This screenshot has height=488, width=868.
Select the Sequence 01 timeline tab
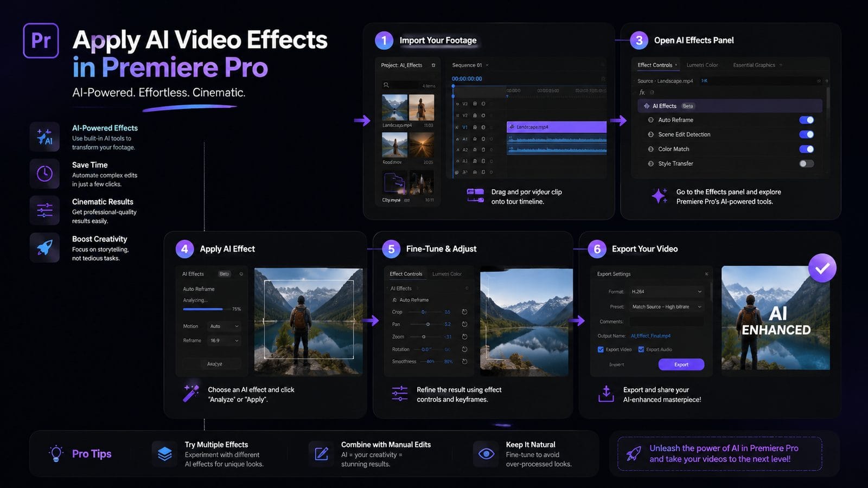coord(467,65)
